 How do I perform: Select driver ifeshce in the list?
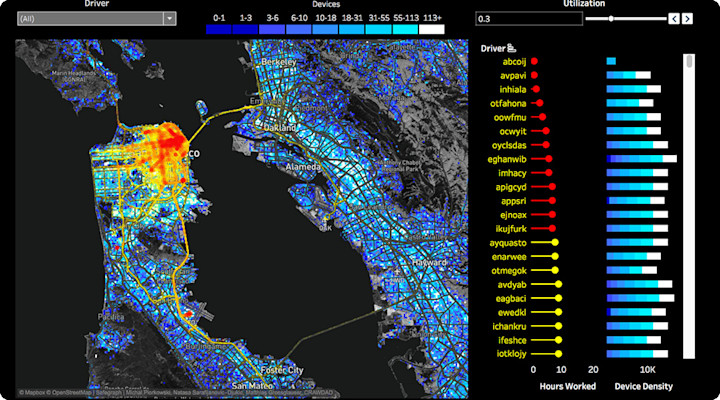pos(512,340)
